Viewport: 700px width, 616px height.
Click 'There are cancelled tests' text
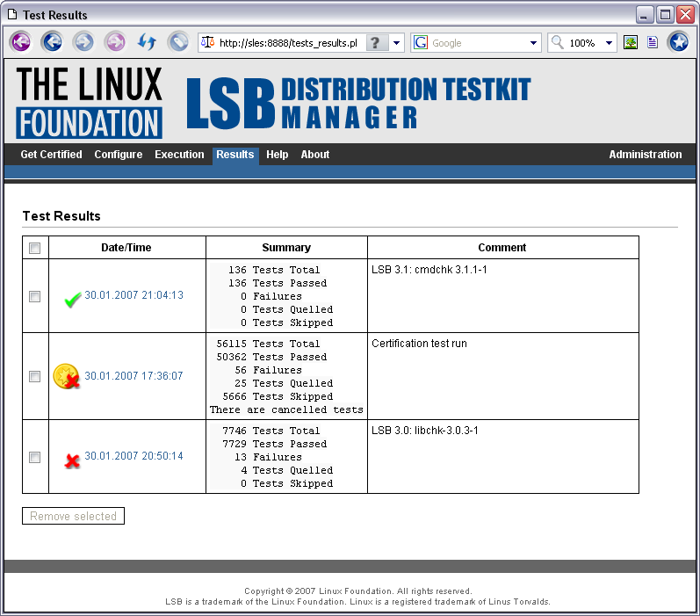coord(286,410)
